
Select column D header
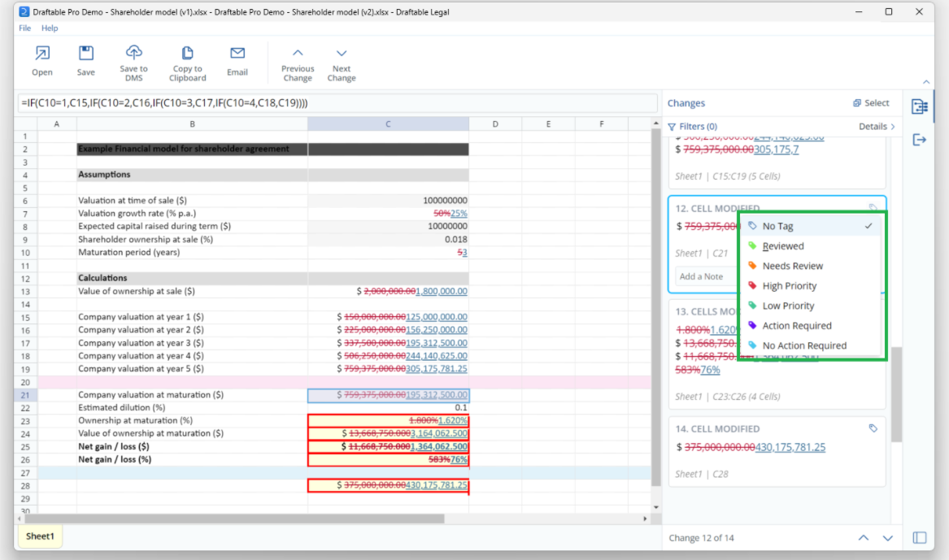495,124
